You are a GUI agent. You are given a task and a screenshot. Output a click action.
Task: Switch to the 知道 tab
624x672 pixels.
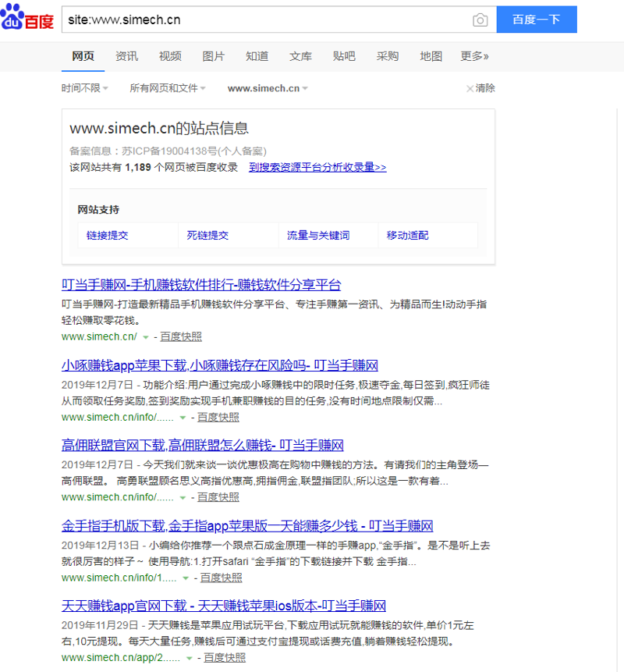[x=257, y=56]
